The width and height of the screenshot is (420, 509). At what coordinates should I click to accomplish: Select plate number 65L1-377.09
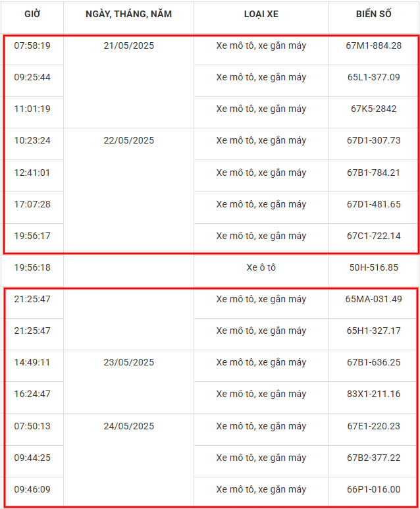(x=373, y=77)
